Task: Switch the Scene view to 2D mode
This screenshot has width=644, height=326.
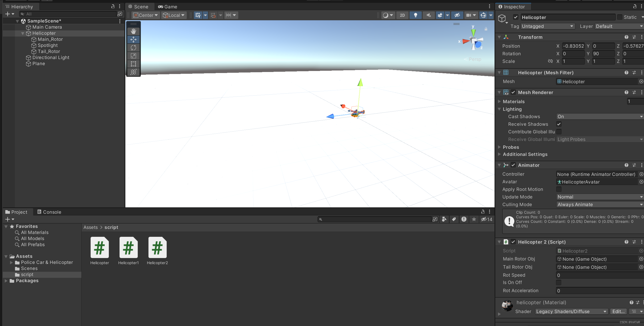Action: pos(402,15)
